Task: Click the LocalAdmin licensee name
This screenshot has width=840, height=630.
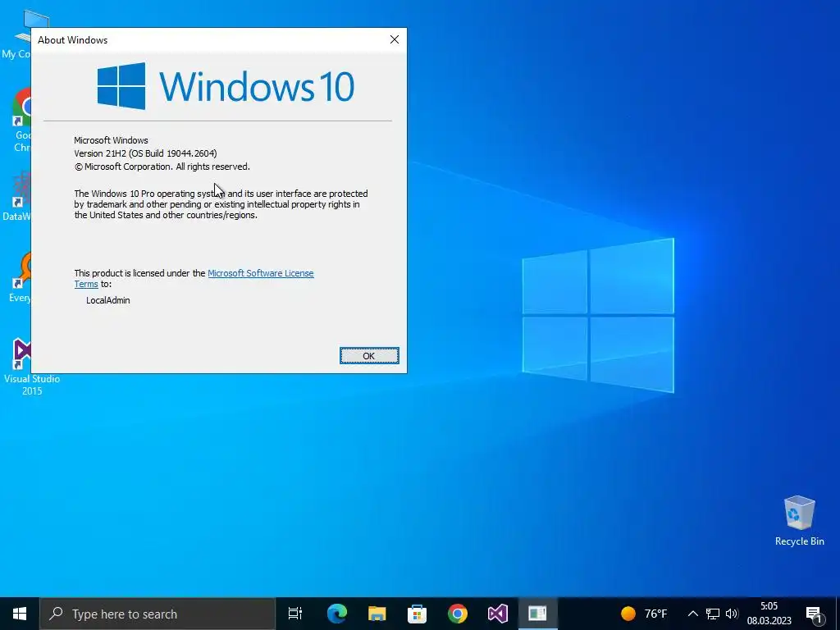Action: tap(107, 300)
